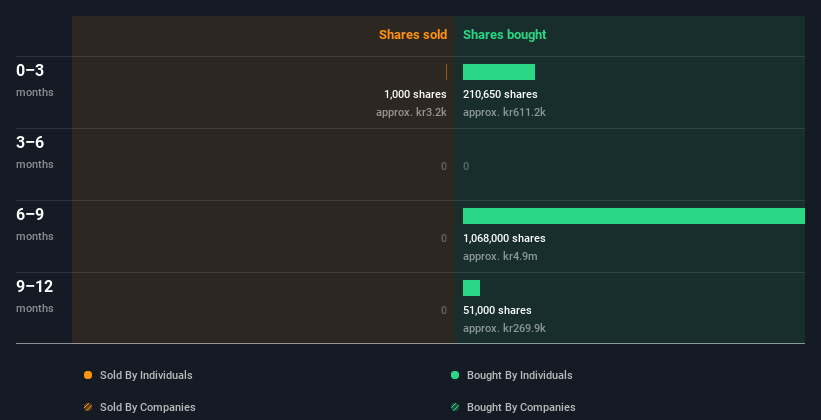Click the striped Sold By Companies icon
This screenshot has height=420, width=821.
(x=88, y=407)
